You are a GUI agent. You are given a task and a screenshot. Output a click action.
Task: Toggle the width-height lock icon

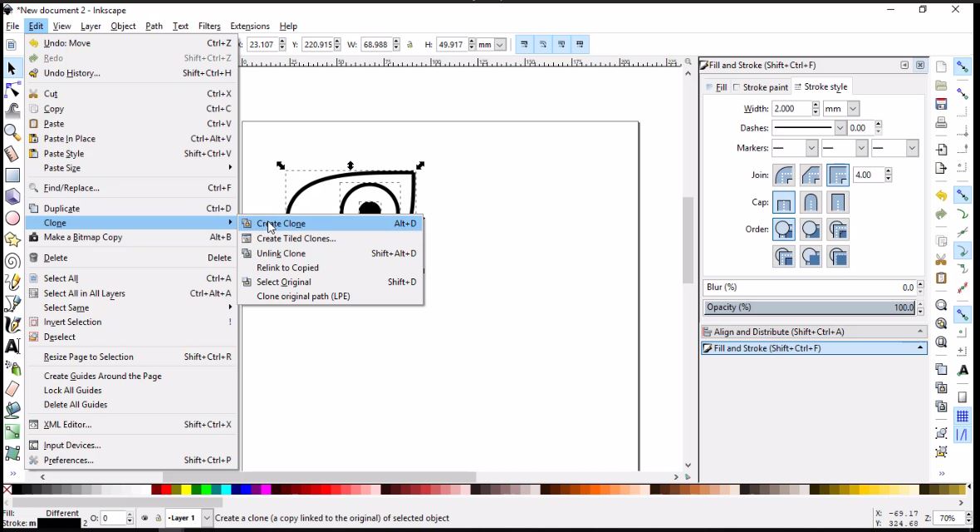tap(410, 44)
